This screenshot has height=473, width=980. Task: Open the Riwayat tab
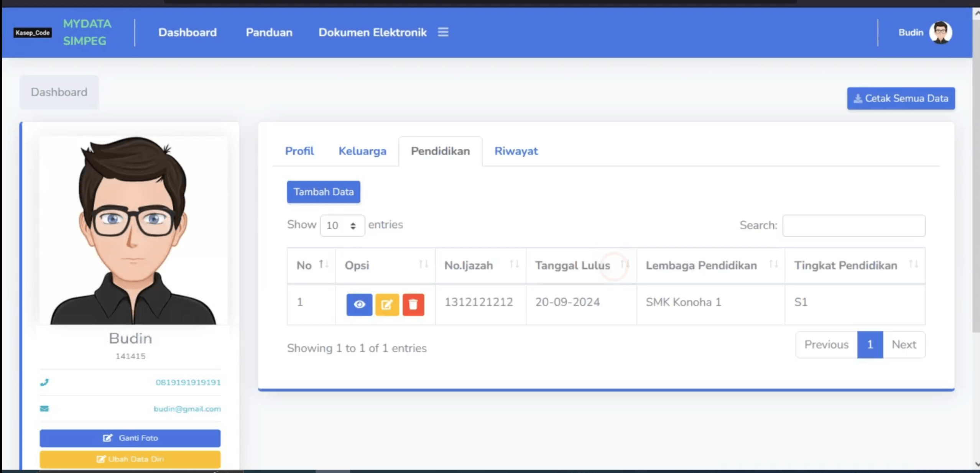coord(516,151)
